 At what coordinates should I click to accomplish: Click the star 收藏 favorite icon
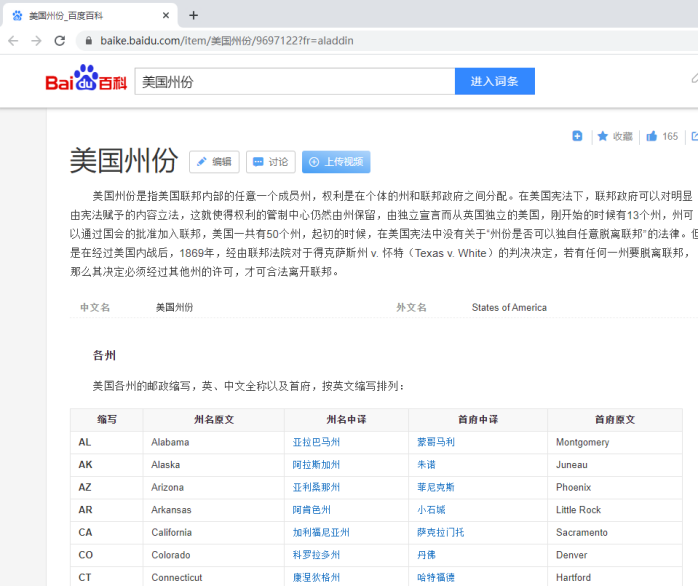point(603,136)
